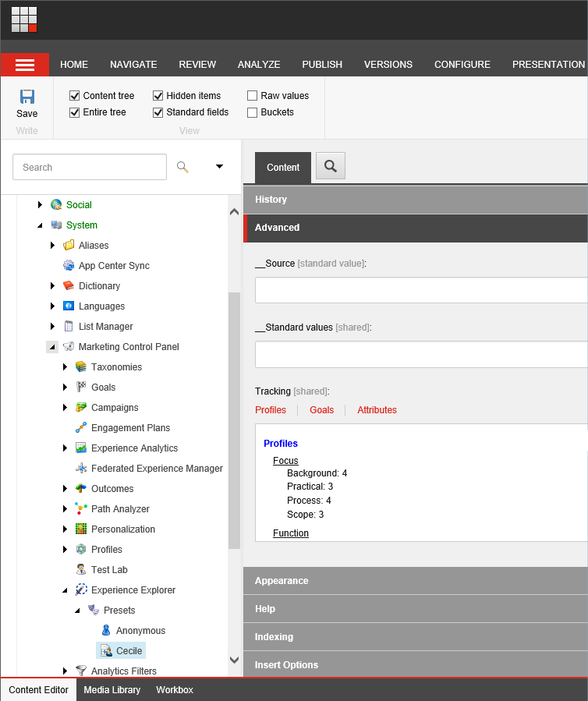This screenshot has width=588, height=701.
Task: Click the List Manager notebook icon
Action: [x=69, y=327]
